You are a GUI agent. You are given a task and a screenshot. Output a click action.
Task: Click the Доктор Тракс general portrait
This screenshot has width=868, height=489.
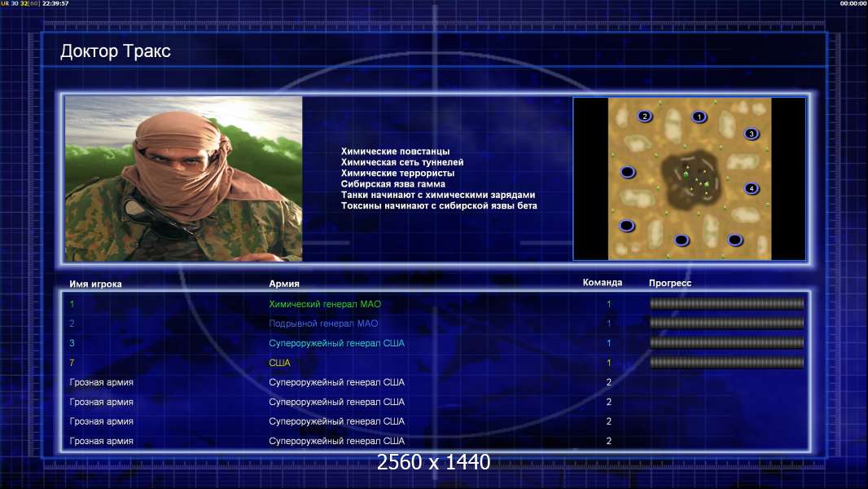click(184, 178)
